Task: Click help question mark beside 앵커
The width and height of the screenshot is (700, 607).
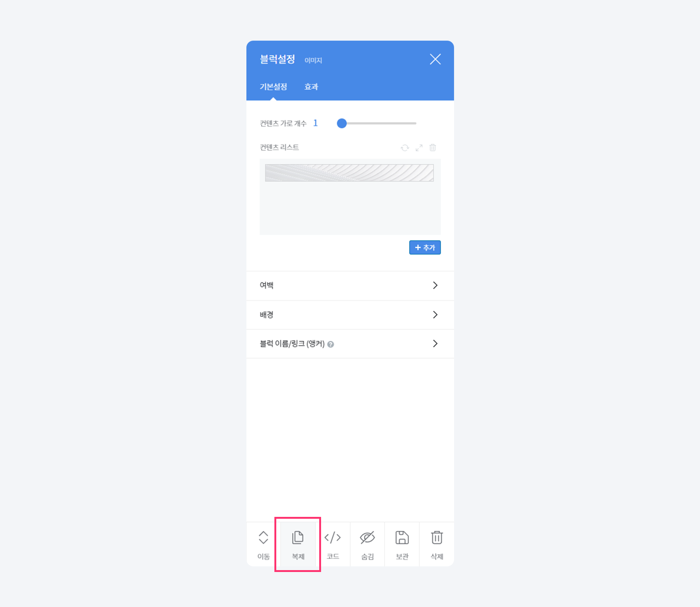Action: [x=330, y=345]
